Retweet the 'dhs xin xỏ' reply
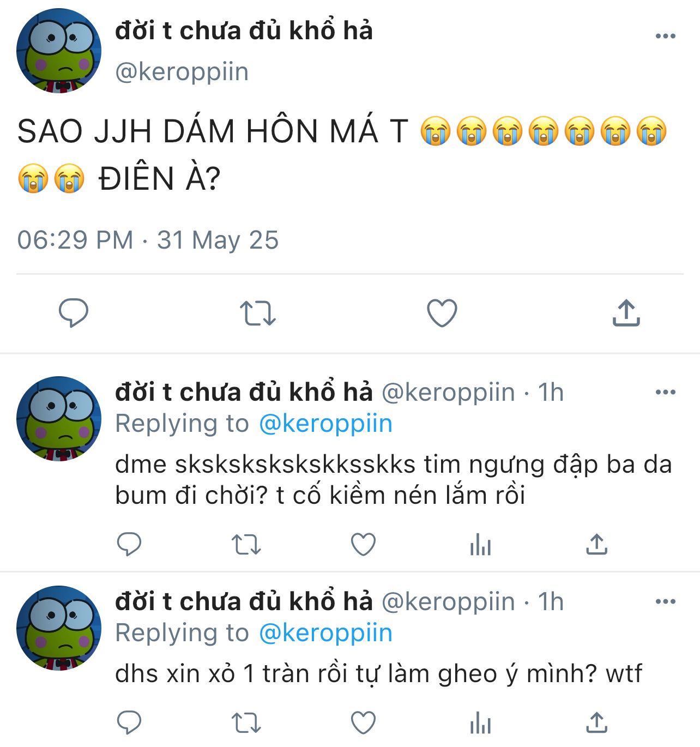The image size is (700, 747). click(246, 724)
